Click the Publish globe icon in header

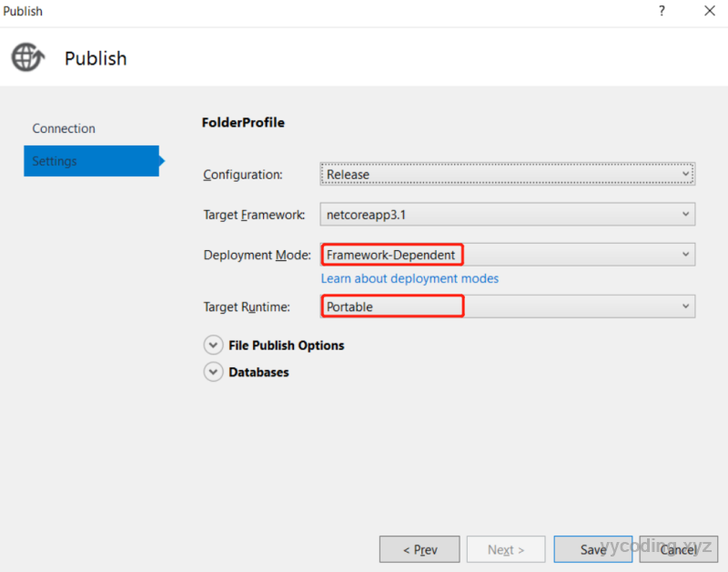point(26,57)
